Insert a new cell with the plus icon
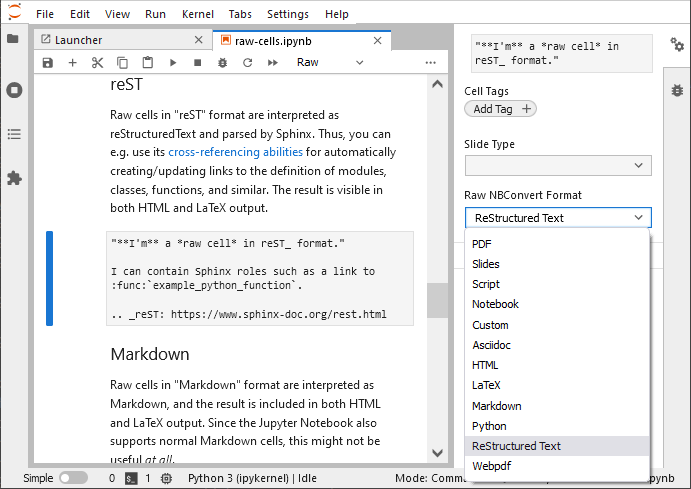Image resolution: width=691 pixels, height=489 pixels. (72, 62)
